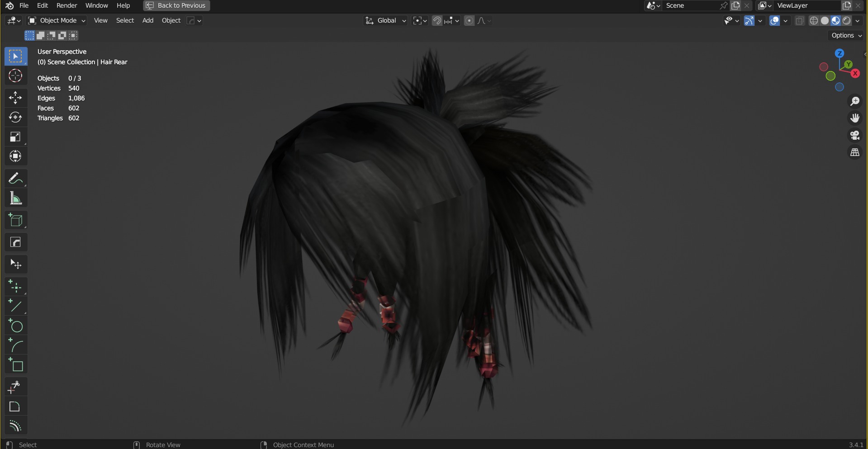Set selection mode to Extend
This screenshot has height=449, width=868.
[41, 35]
